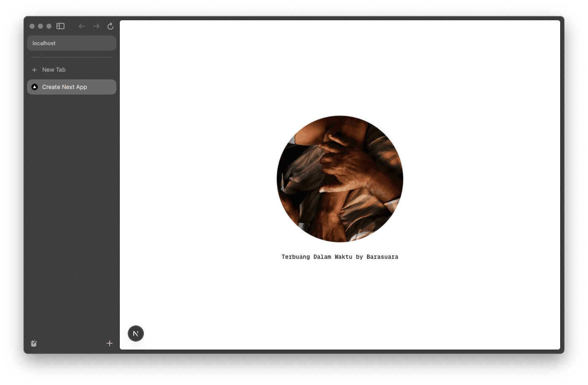This screenshot has width=588, height=385.
Task: Minimize the window with the middle traffic light
Action: point(40,26)
